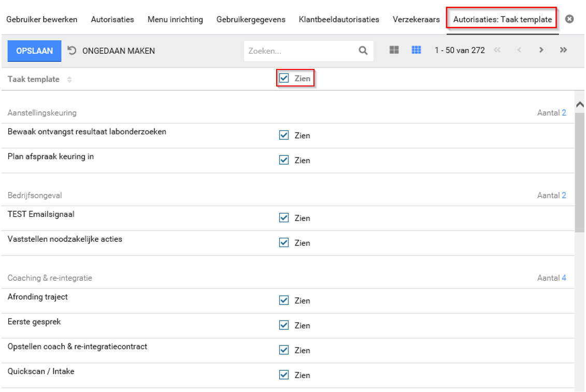Screen dimensions: 586x392
Task: Close the Autorisaties: Taak template tab
Action: click(569, 19)
